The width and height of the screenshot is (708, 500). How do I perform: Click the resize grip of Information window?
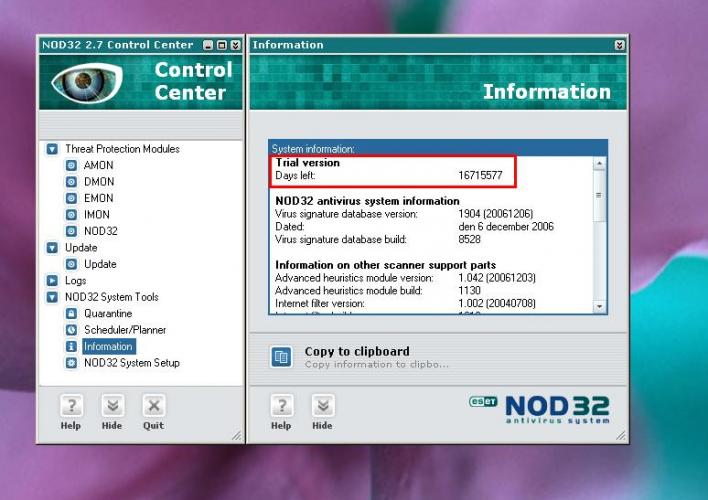coord(621,435)
